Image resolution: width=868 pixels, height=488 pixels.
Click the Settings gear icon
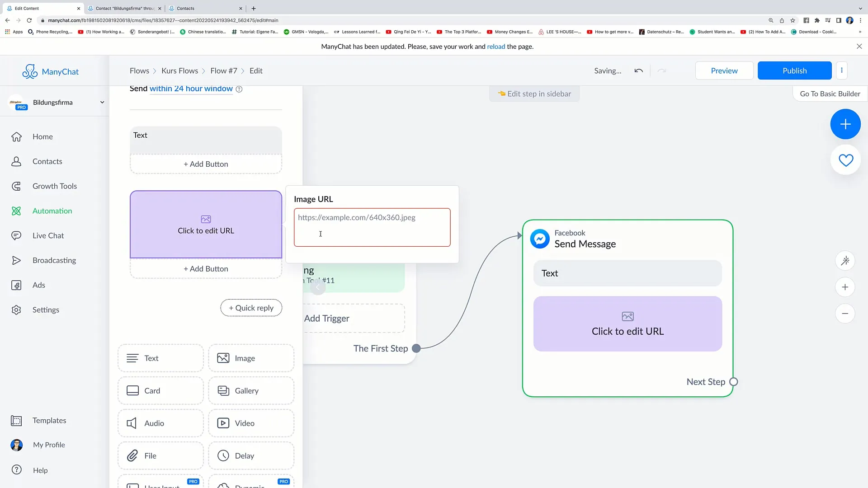tap(16, 310)
